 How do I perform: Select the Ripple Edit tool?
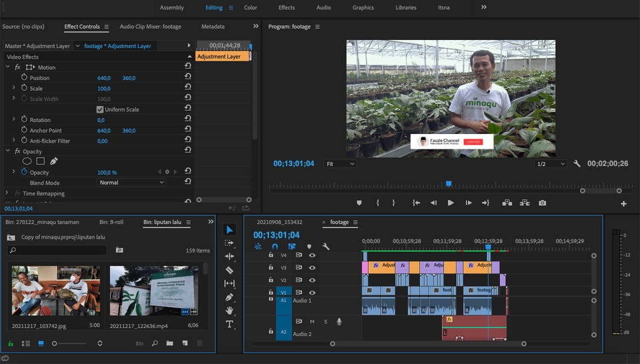[229, 256]
